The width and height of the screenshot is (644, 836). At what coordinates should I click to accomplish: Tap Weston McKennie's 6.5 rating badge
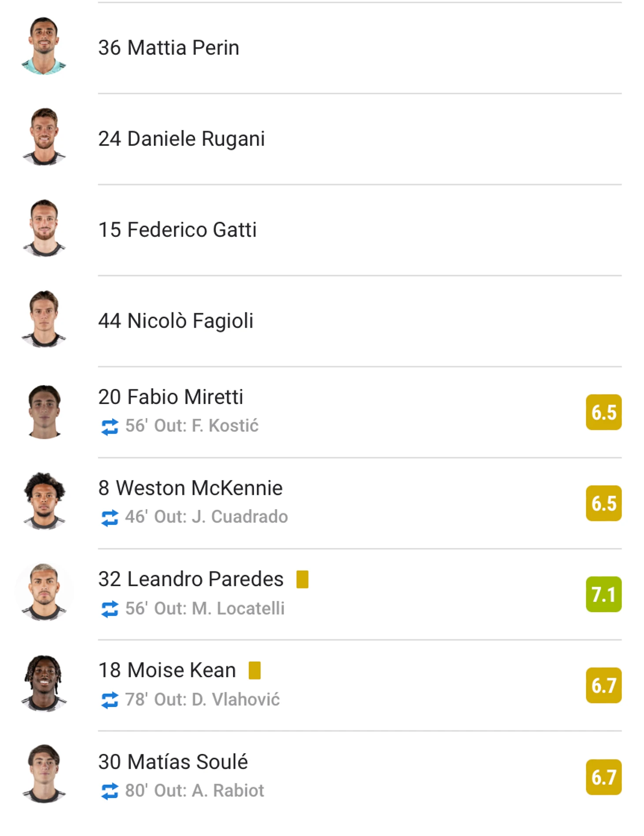click(603, 503)
